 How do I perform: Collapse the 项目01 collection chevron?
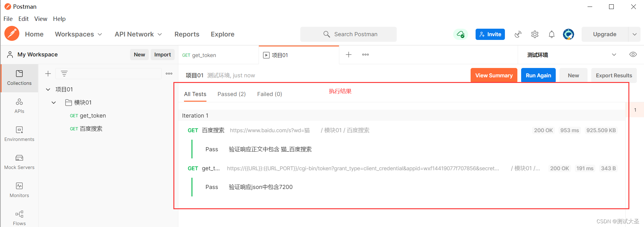click(48, 89)
